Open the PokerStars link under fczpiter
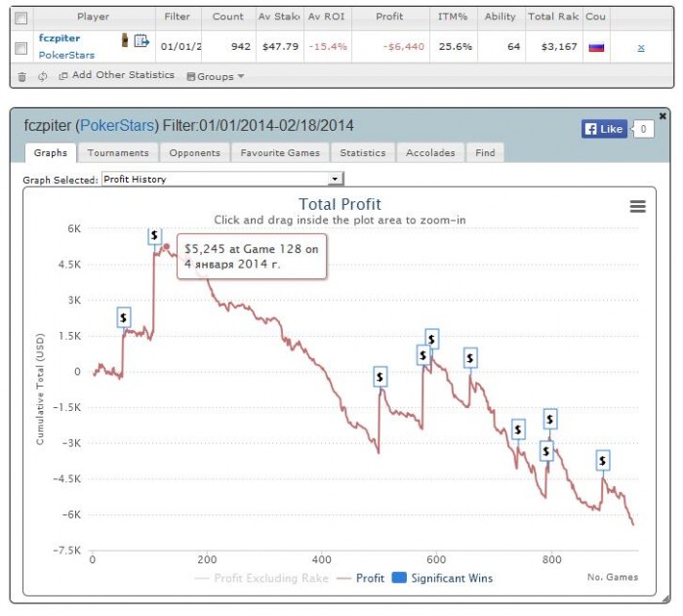683x616 pixels. pos(66,56)
